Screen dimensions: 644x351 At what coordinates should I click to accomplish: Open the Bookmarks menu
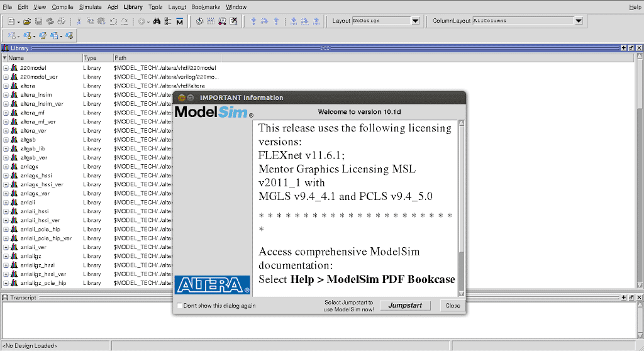point(206,7)
